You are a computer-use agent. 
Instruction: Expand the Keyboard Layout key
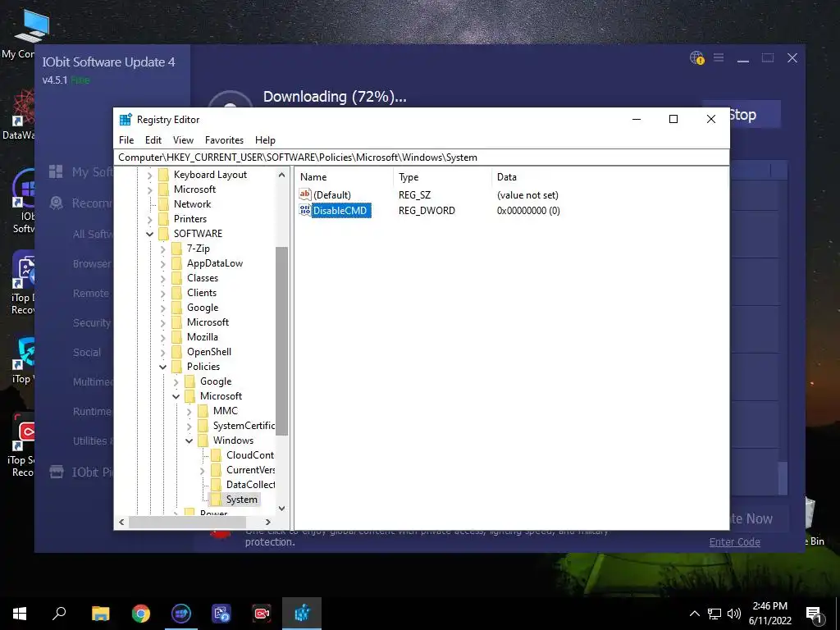pyautogui.click(x=150, y=176)
